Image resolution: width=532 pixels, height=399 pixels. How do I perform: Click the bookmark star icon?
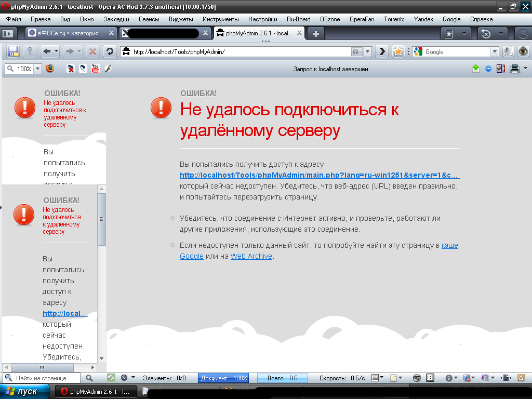(x=398, y=51)
